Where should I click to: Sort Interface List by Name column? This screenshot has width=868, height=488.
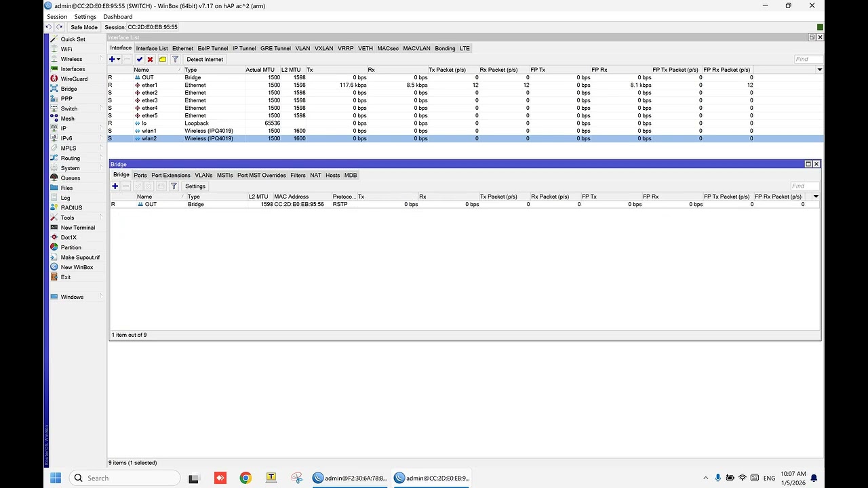157,70
